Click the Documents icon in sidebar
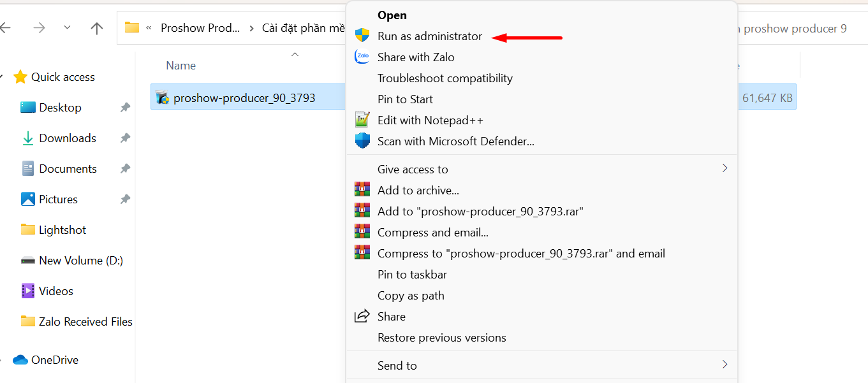 pos(28,169)
